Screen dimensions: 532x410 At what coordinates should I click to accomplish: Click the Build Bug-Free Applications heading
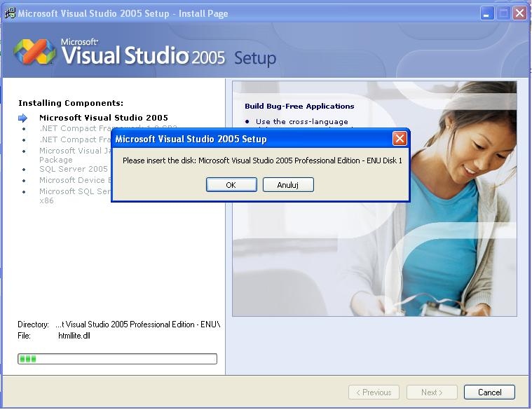[299, 106]
